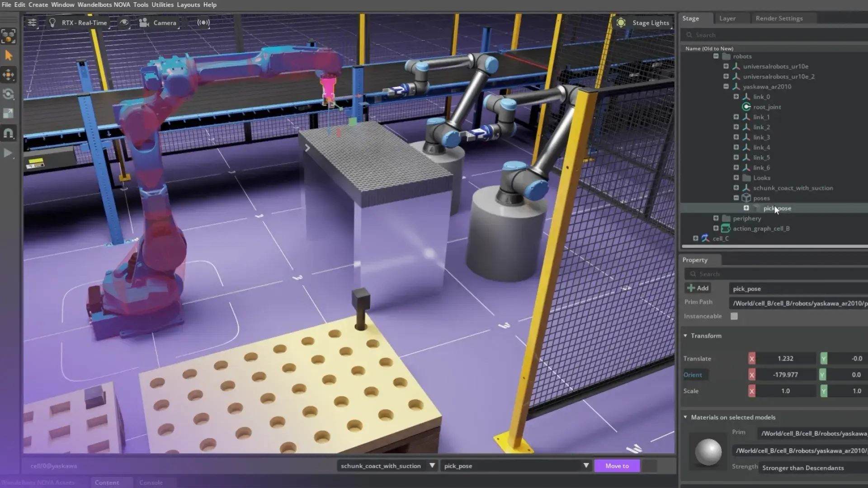
Task: Expand the periphery folder
Action: pyautogui.click(x=716, y=218)
